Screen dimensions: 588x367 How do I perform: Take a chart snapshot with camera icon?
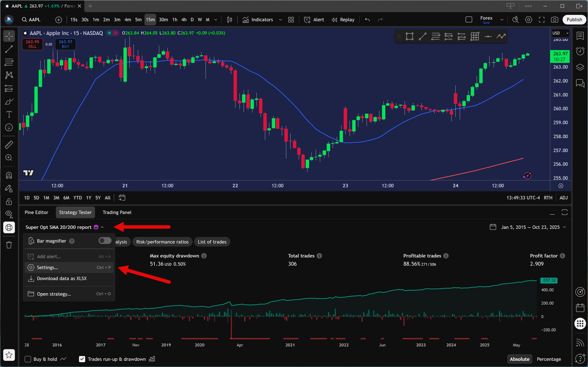coord(554,20)
